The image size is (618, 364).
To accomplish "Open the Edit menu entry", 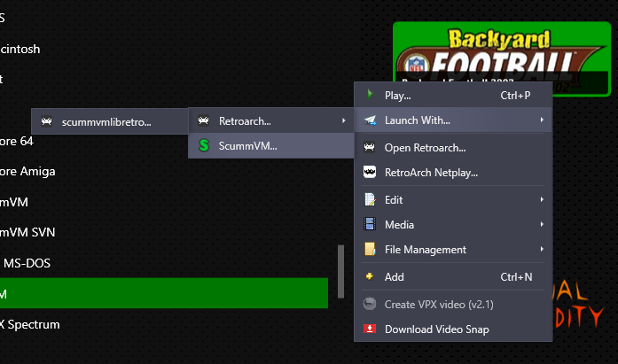I will tap(453, 200).
